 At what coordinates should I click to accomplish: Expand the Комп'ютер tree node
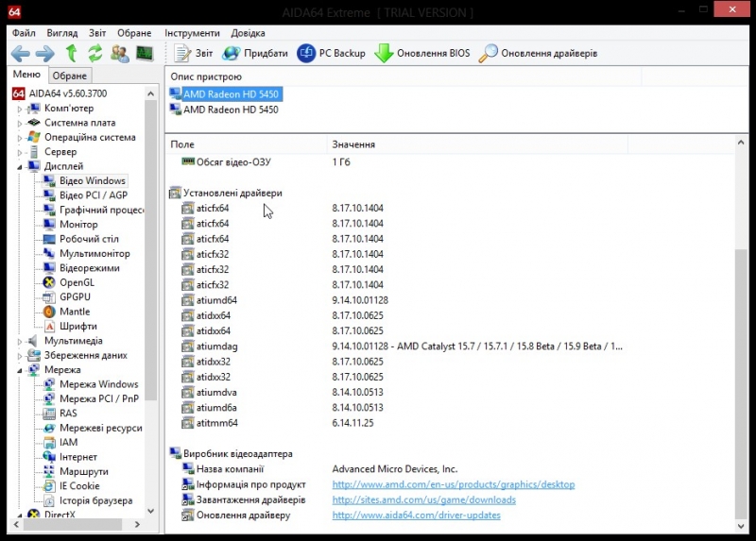(20, 109)
